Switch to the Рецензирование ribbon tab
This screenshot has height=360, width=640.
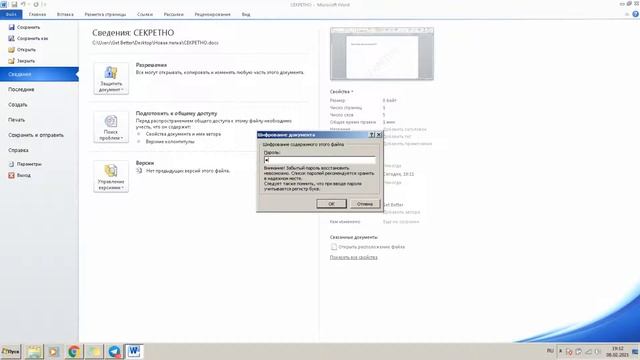click(212, 14)
